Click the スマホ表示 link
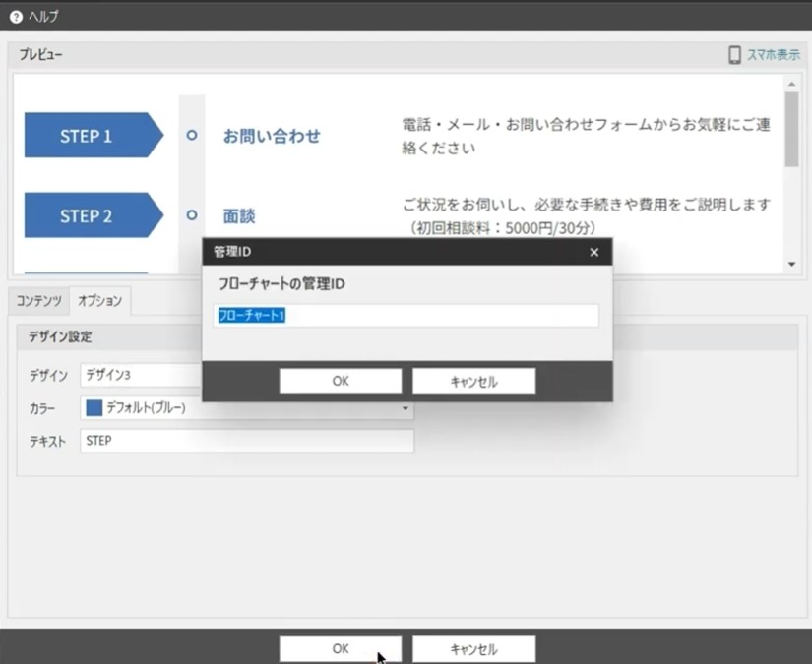The width and height of the screenshot is (812, 664). pyautogui.click(x=774, y=54)
